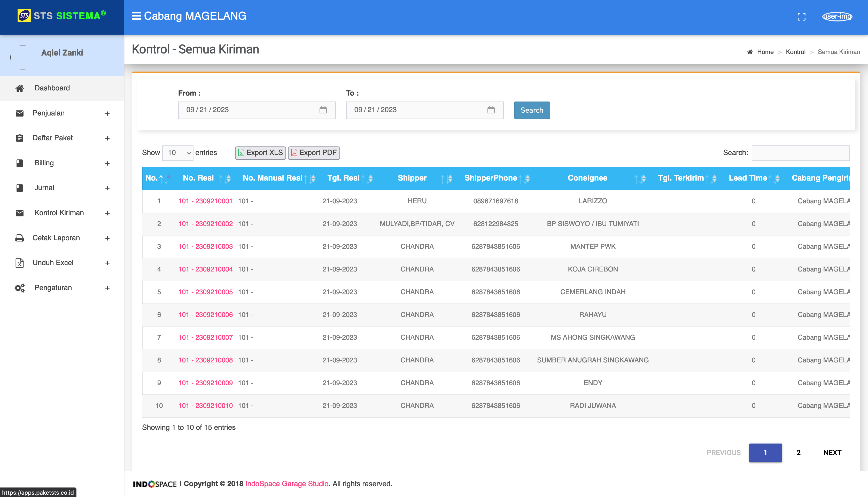Sort table by Lead Time column
868x497 pixels.
pyautogui.click(x=754, y=178)
